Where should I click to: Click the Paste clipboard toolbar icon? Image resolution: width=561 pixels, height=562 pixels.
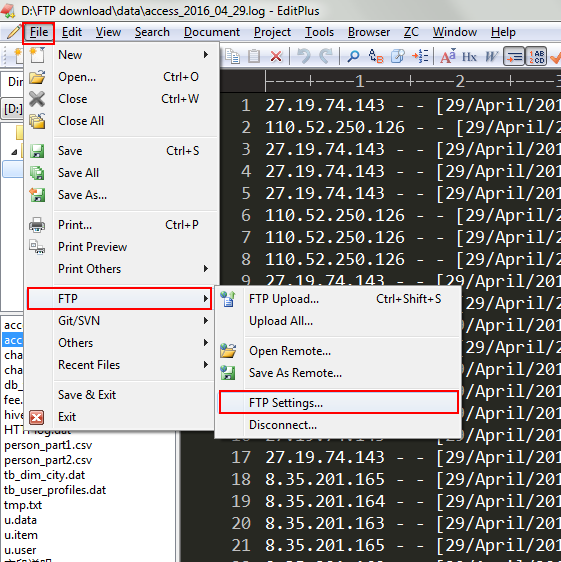tap(254, 56)
